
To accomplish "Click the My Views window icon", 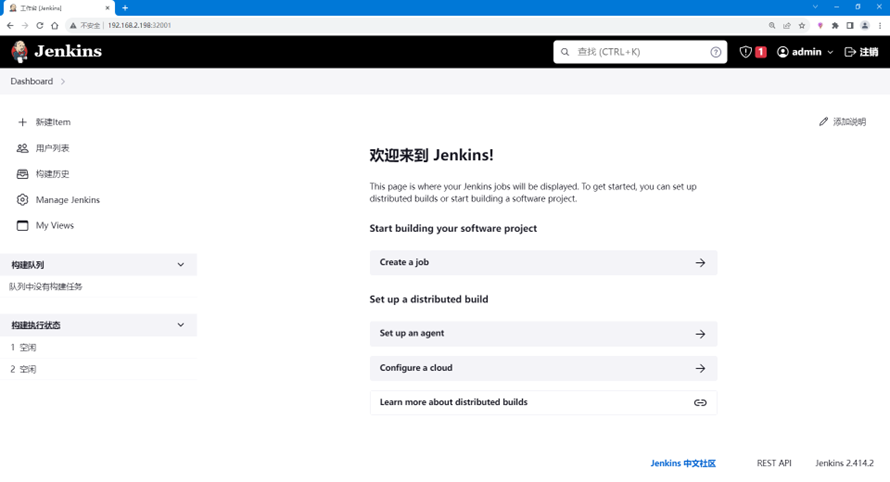I will coord(22,225).
